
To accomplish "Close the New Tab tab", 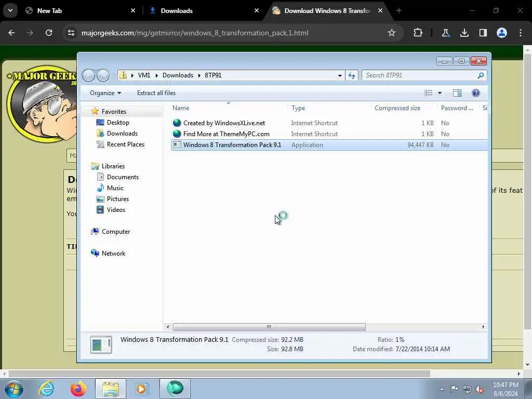I will coord(133,10).
